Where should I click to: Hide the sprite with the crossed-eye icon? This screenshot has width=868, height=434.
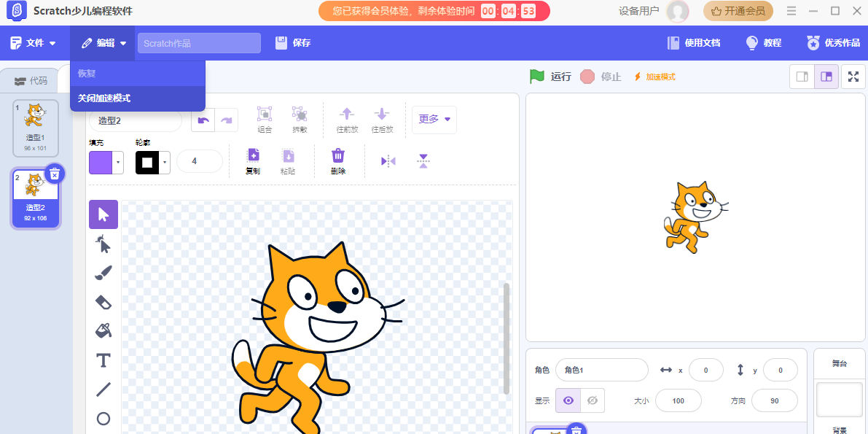point(593,400)
